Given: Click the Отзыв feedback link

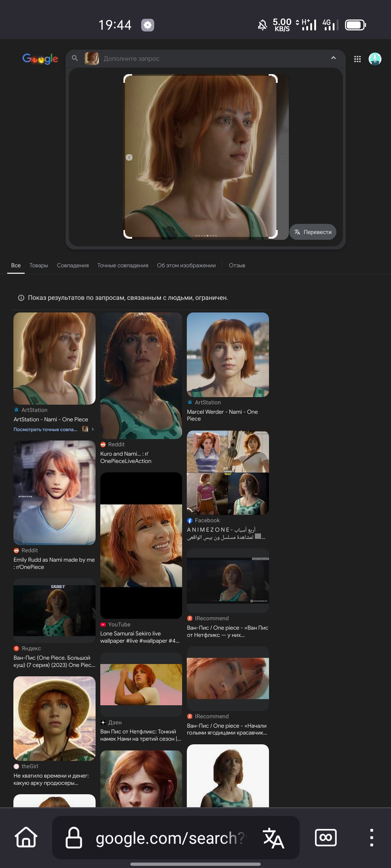Looking at the screenshot, I should [x=237, y=265].
